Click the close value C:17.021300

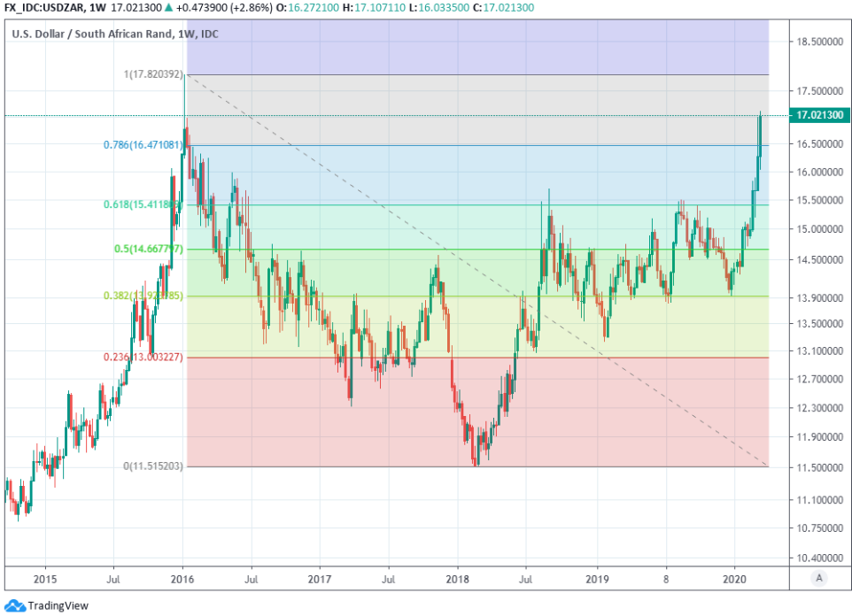tap(504, 8)
